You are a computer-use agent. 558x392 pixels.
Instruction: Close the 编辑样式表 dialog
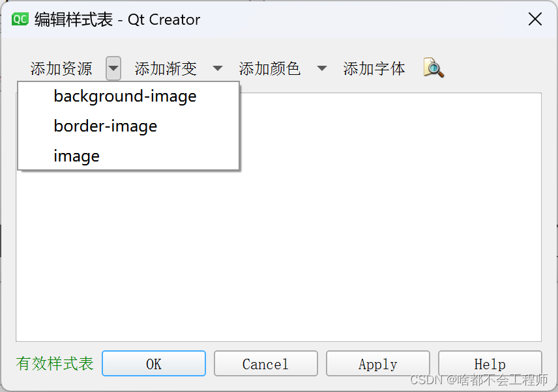tap(535, 19)
